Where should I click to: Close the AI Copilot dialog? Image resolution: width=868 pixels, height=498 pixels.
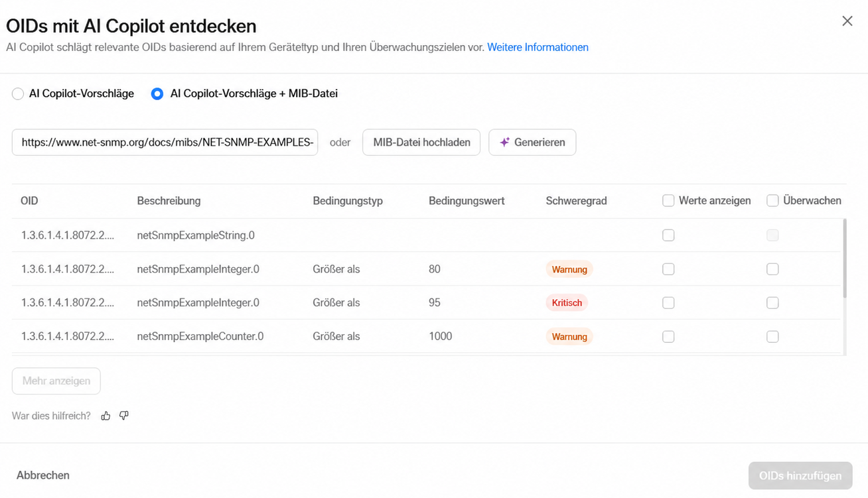click(x=847, y=21)
